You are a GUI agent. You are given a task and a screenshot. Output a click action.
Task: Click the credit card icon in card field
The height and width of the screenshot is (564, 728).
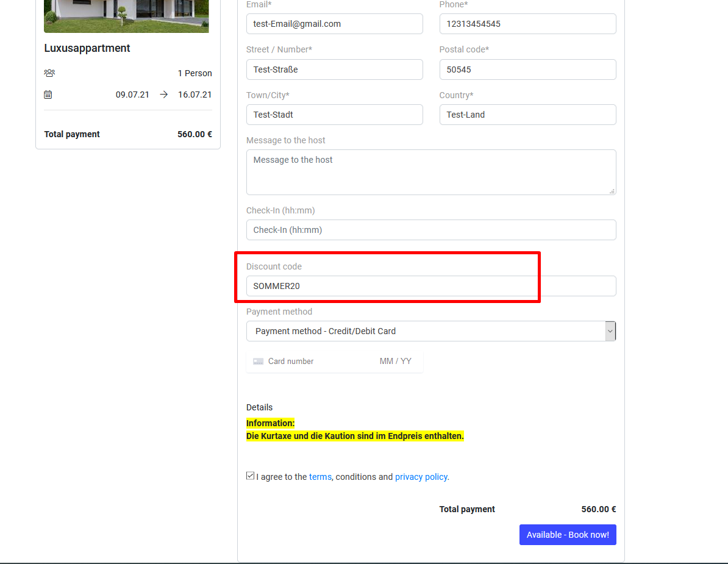[258, 361]
